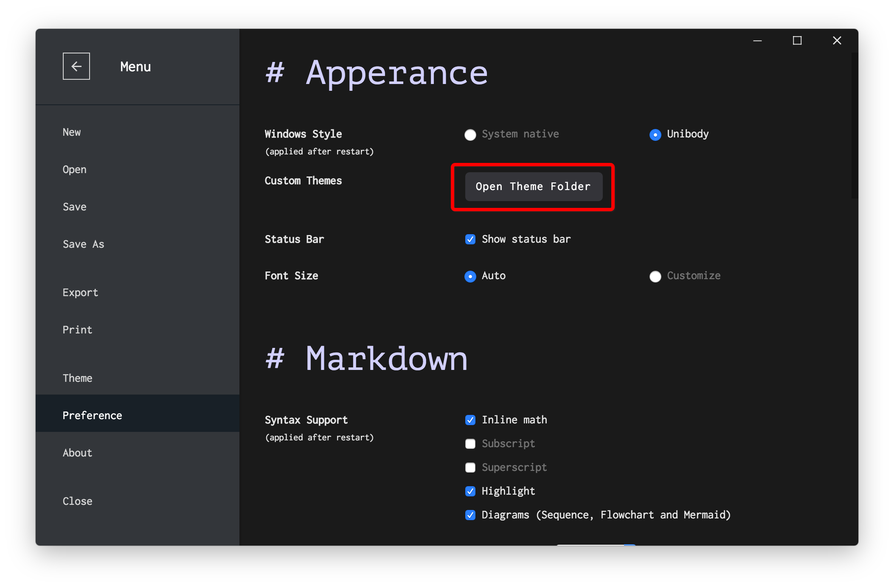
Task: Uncheck the Highlight syntax option
Action: 470,491
